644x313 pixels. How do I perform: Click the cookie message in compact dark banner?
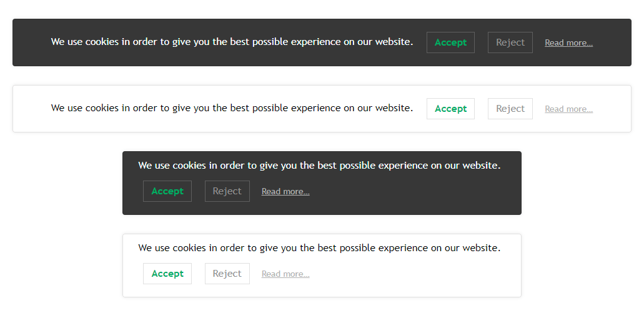319,166
